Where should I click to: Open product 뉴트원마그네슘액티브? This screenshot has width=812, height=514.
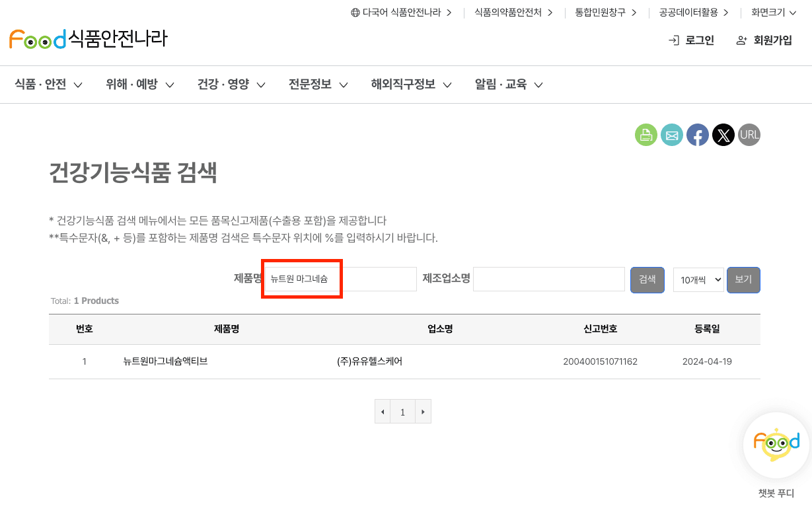point(165,361)
